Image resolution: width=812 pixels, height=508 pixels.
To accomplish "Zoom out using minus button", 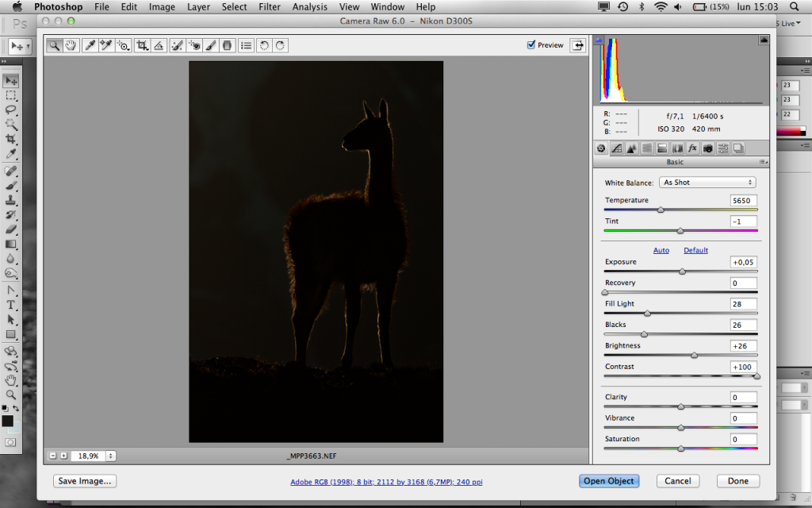I will [53, 456].
